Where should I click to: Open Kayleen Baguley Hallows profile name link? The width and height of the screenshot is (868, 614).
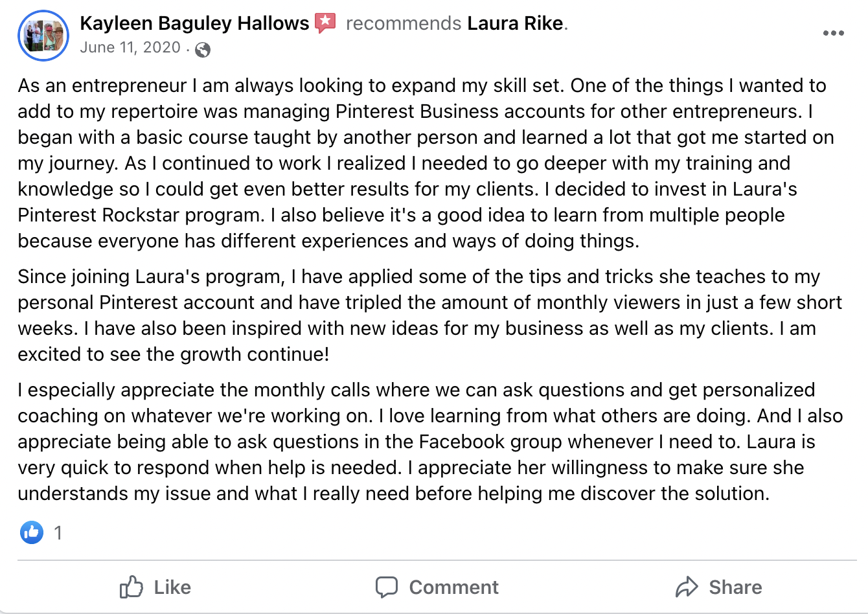pyautogui.click(x=194, y=23)
